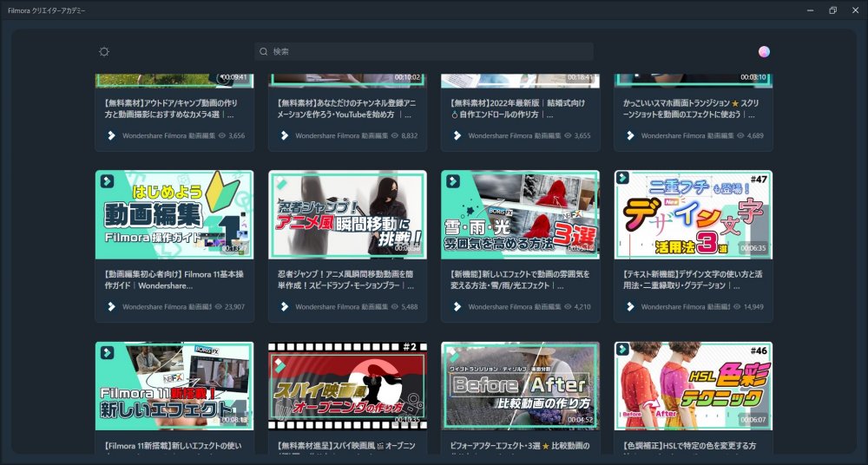Open title 忍者ジャンプ！アニメ風瞬間移動動画を簡単作成
Image resolution: width=868 pixels, height=465 pixels.
(x=347, y=279)
